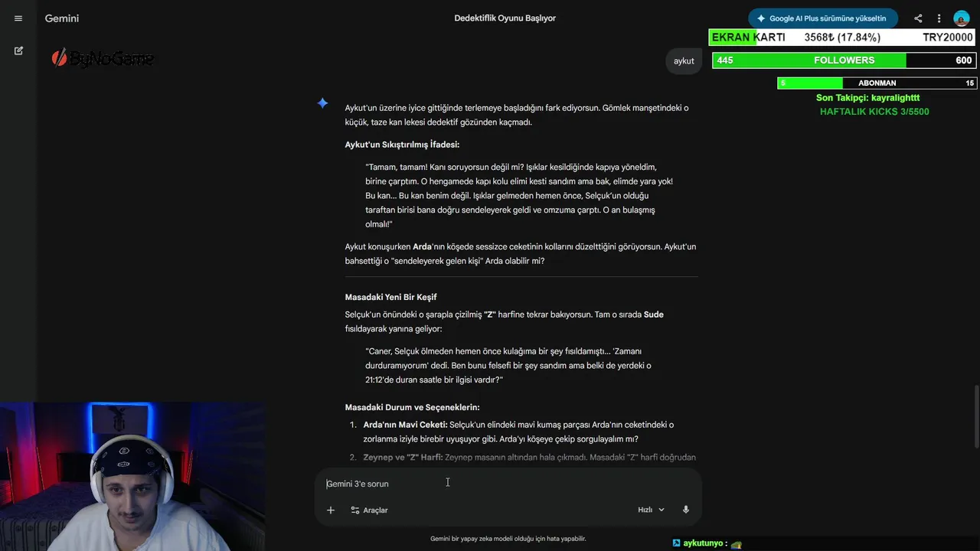This screenshot has width=980, height=551.
Task: Click the EKRAN KARTI donation goal bar
Action: tap(842, 37)
